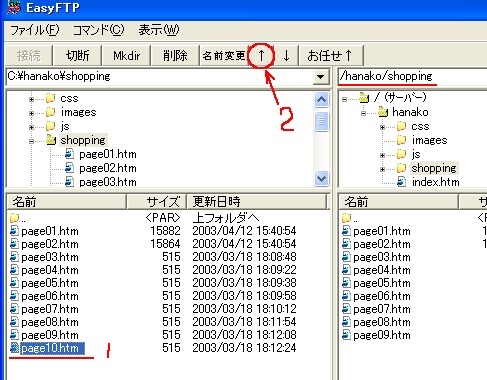The height and width of the screenshot is (380, 487).
Task: Select page03.htm file icon in local list
Action: 14,257
